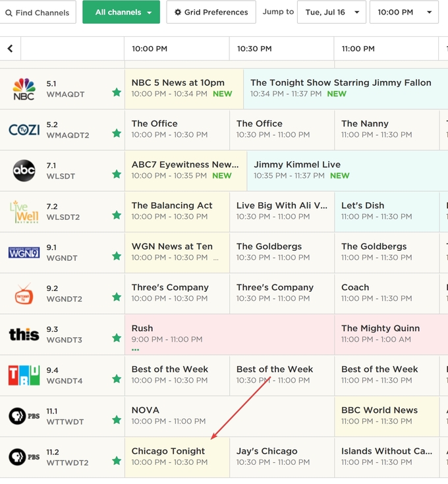The image size is (448, 484).
Task: Open NBC 5 News at 10pm listing
Action: click(x=184, y=89)
